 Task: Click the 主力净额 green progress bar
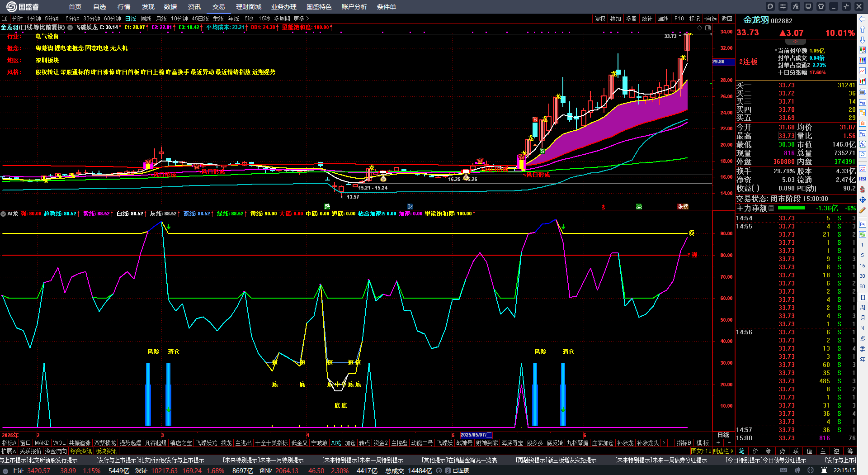tap(791, 208)
